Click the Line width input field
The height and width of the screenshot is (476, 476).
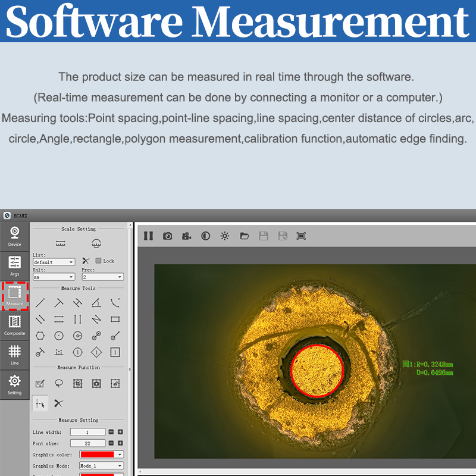click(87, 432)
